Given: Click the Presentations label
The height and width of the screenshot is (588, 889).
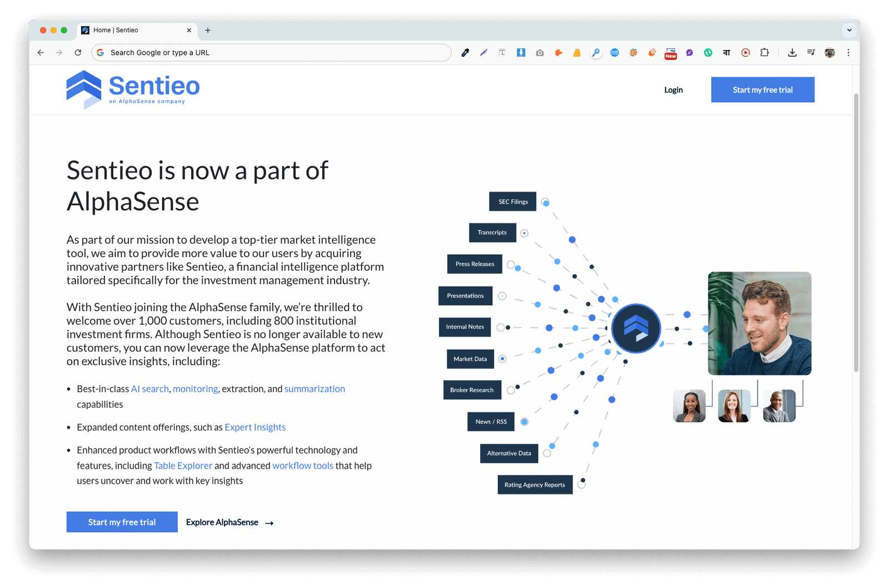Looking at the screenshot, I should (x=466, y=296).
